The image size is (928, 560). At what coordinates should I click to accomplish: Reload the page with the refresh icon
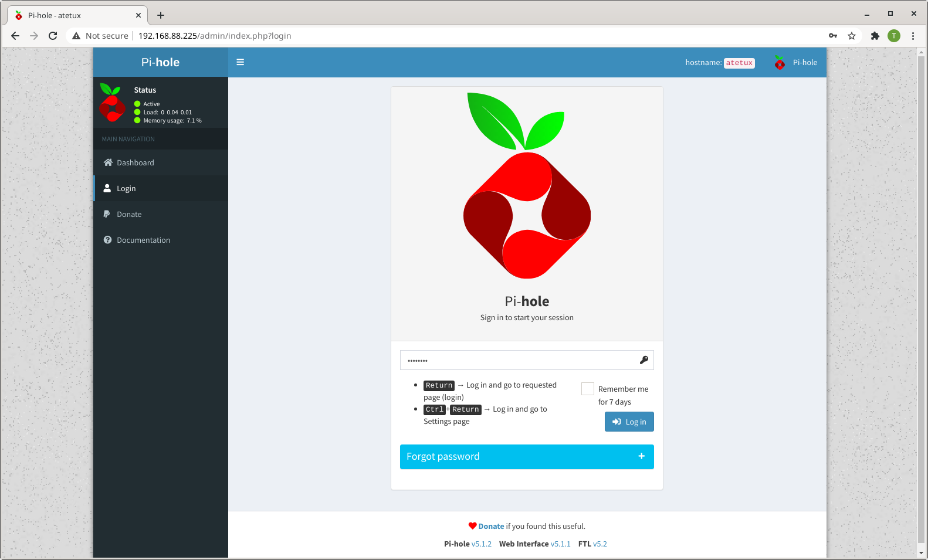pos(53,36)
